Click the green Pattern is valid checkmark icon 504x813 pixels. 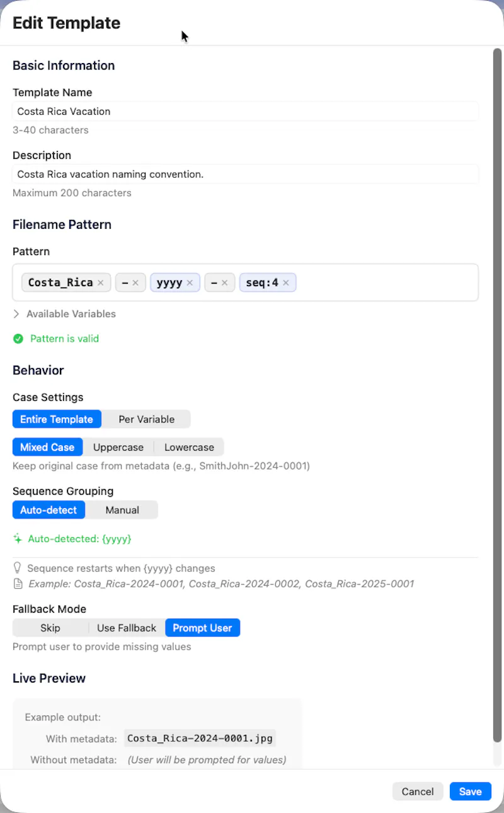[x=18, y=339]
